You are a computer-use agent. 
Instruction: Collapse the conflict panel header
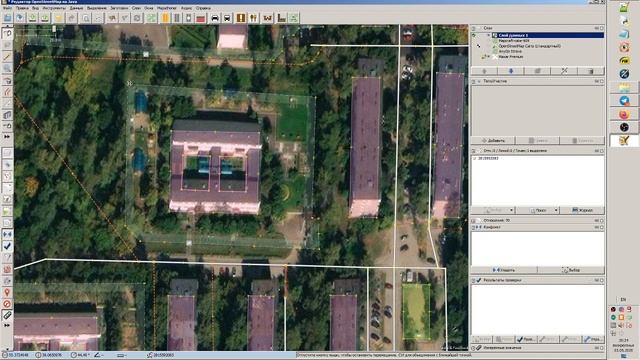pos(474,227)
